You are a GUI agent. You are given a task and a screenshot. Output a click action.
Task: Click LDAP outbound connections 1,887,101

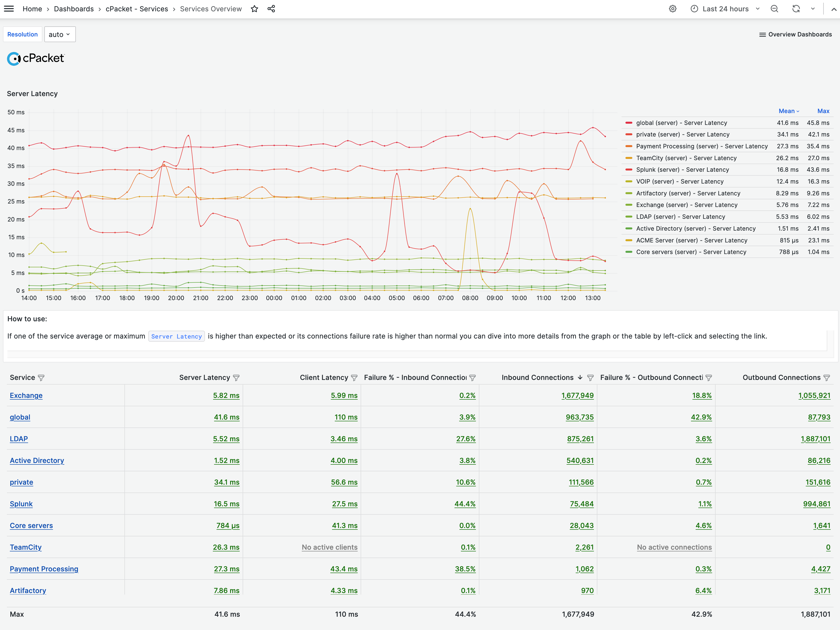pos(815,439)
